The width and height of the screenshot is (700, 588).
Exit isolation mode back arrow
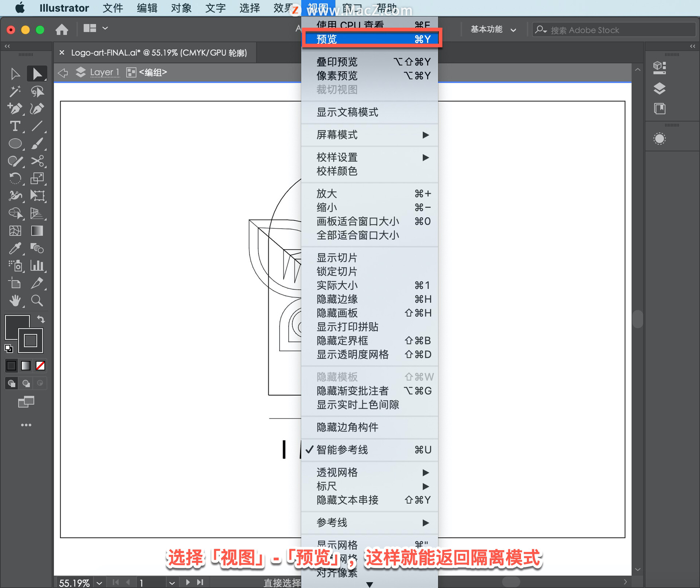(63, 73)
